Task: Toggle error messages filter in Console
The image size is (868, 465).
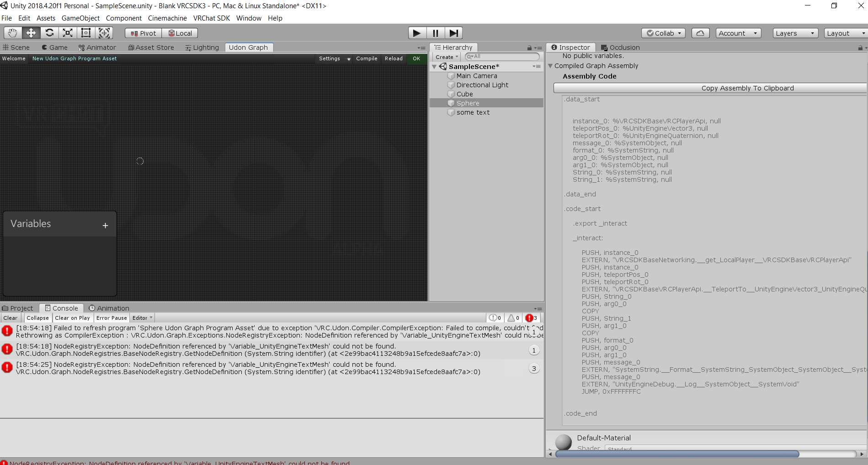Action: [x=532, y=318]
